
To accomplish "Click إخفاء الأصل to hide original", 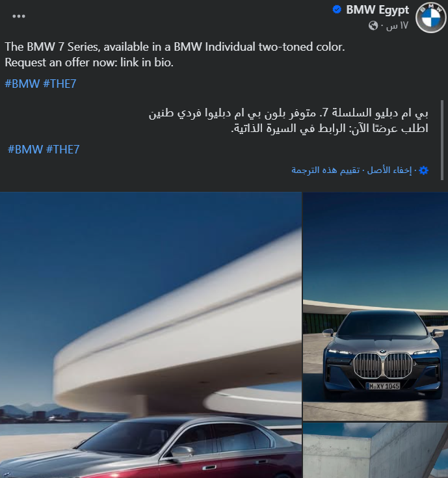I will pos(389,170).
